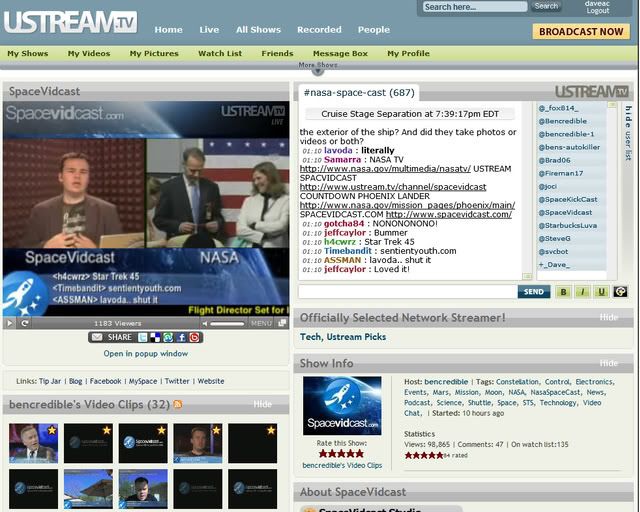This screenshot has height=512, width=640.
Task: Go to the Home menu item
Action: [x=169, y=30]
